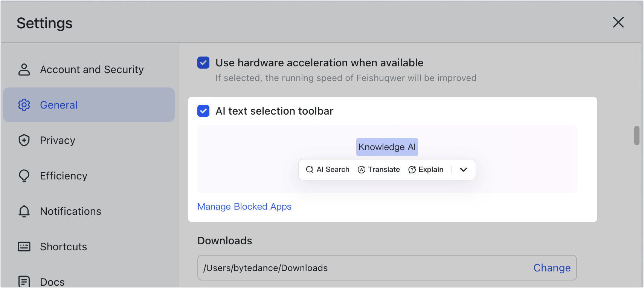The image size is (644, 288).
Task: Click Change download location
Action: tap(552, 268)
